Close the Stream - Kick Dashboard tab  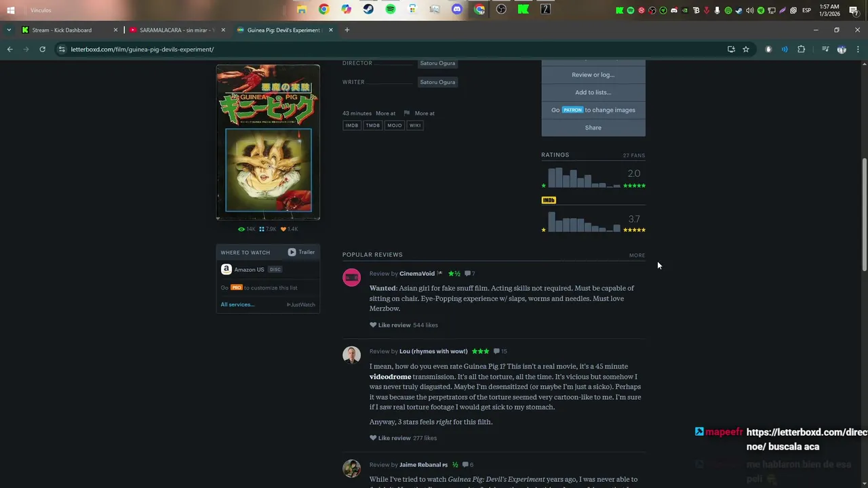click(115, 30)
